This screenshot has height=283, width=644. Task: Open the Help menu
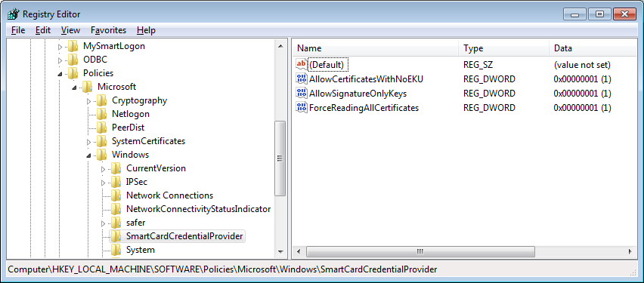pos(146,30)
